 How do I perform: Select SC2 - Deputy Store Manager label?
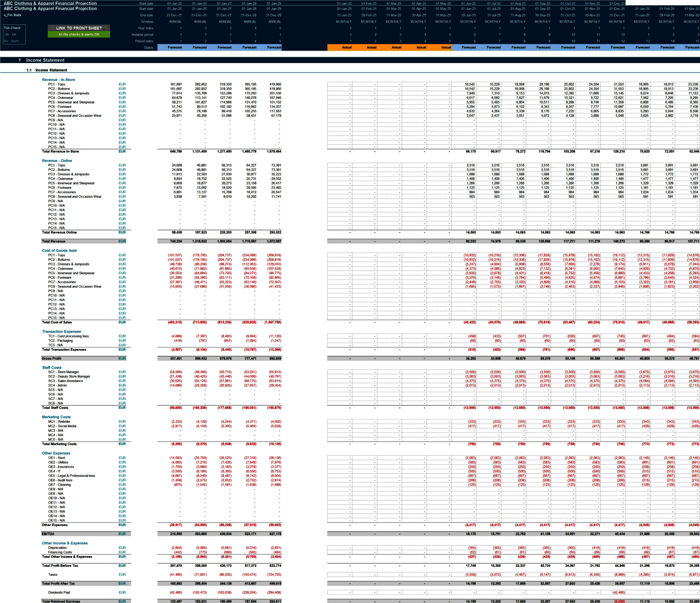click(69, 377)
